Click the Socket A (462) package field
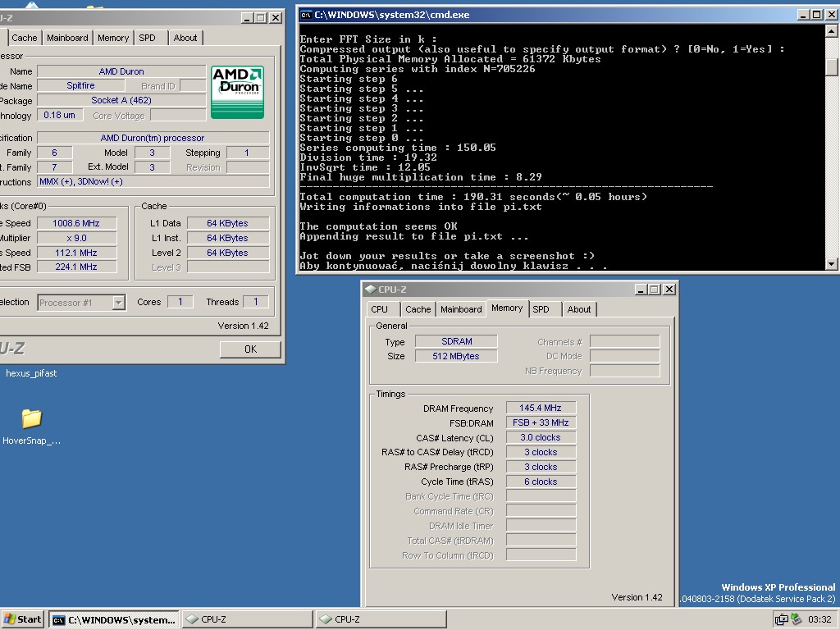This screenshot has height=630, width=840. point(121,100)
